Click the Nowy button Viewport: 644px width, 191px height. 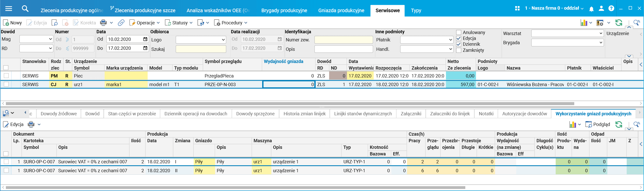(x=12, y=23)
